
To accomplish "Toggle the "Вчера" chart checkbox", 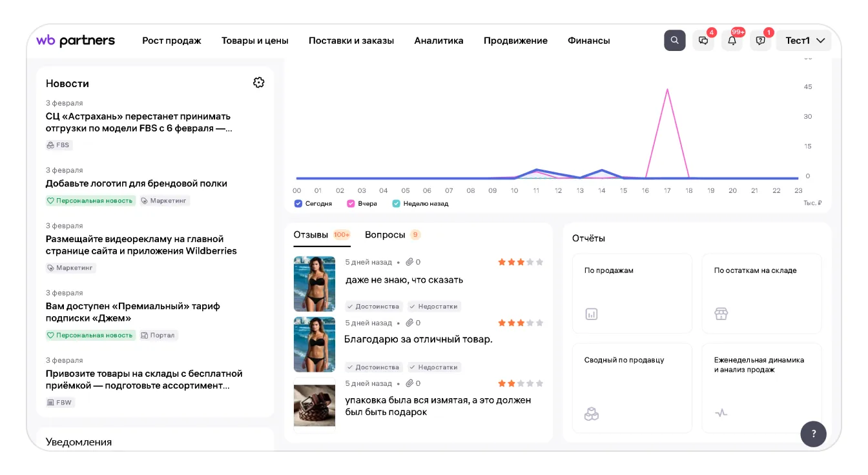I will pyautogui.click(x=351, y=203).
